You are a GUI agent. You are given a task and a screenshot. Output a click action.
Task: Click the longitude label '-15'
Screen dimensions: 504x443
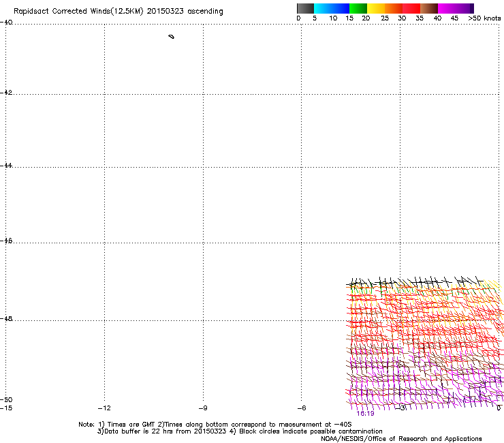click(6, 408)
